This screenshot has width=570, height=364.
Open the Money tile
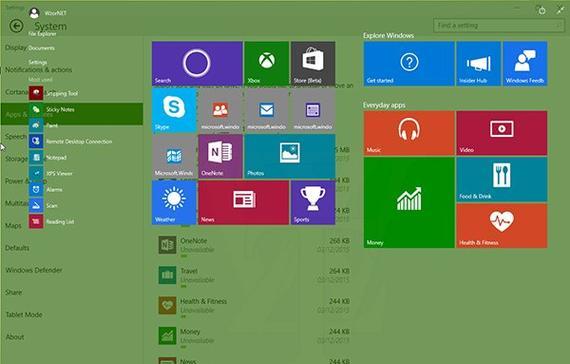tap(409, 203)
